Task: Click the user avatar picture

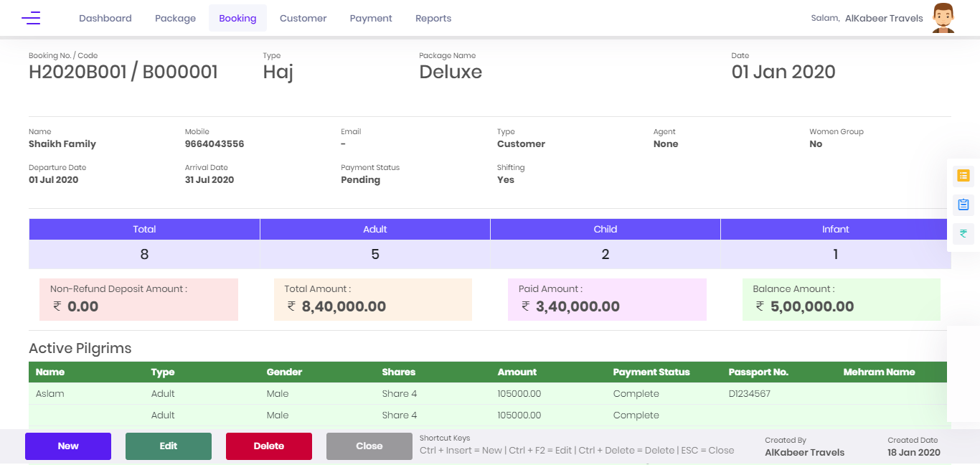Action: point(943,18)
